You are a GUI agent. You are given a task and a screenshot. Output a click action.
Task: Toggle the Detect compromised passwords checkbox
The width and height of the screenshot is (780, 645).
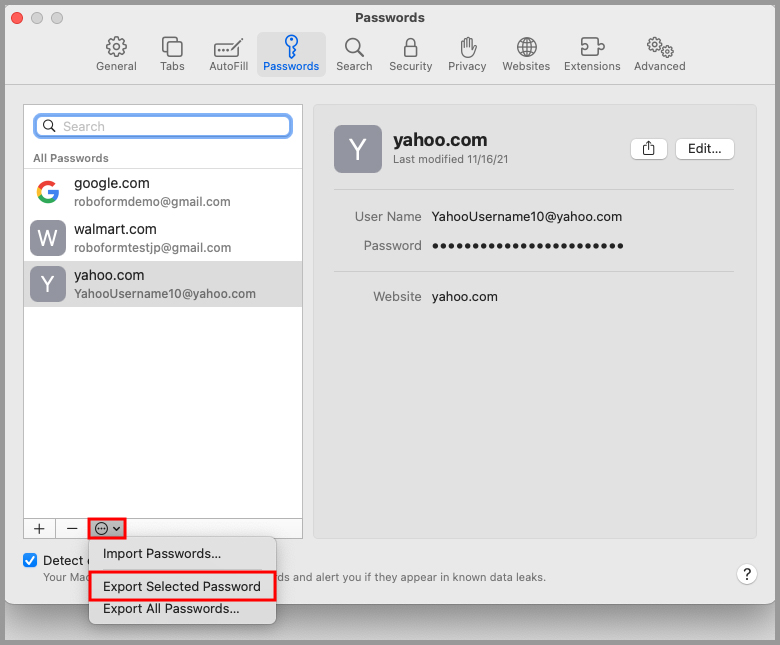pos(30,560)
